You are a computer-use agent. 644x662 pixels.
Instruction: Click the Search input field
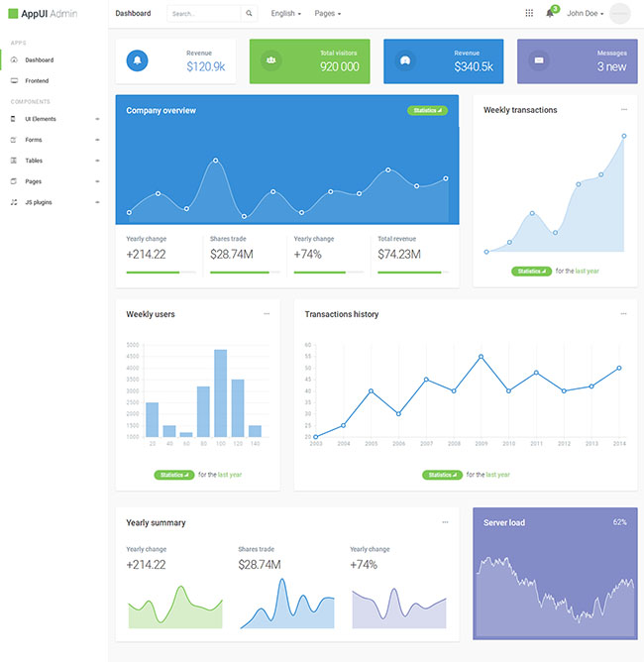tap(203, 14)
